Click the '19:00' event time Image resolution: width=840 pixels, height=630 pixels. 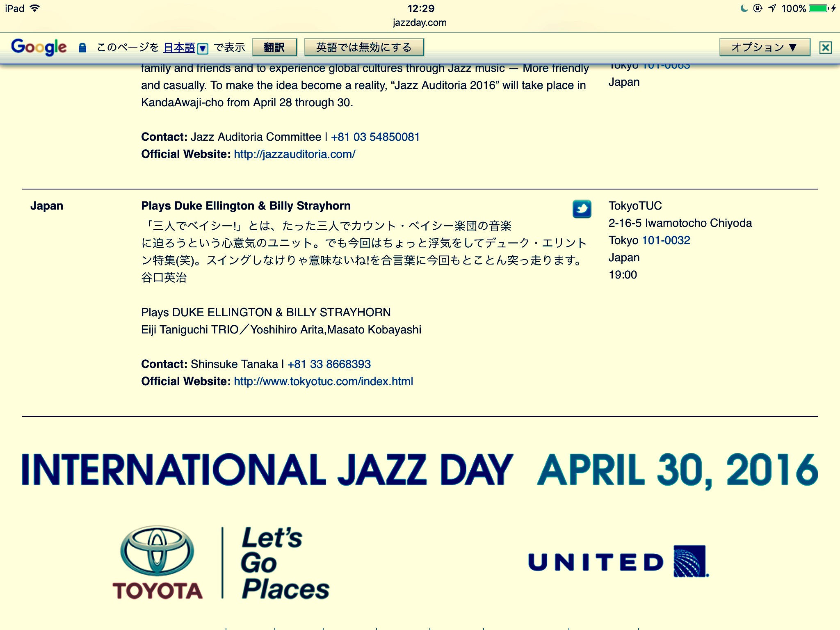pyautogui.click(x=623, y=275)
